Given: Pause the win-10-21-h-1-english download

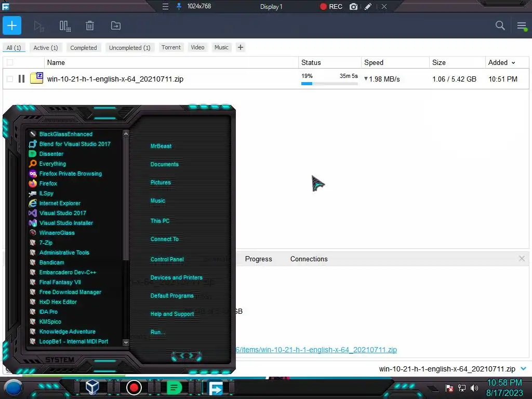Looking at the screenshot, I should coord(21,79).
